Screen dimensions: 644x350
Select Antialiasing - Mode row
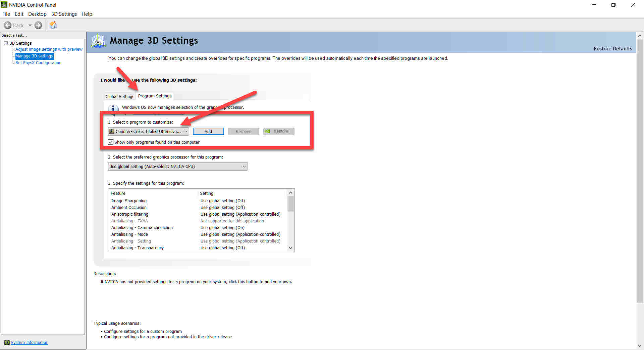point(198,234)
